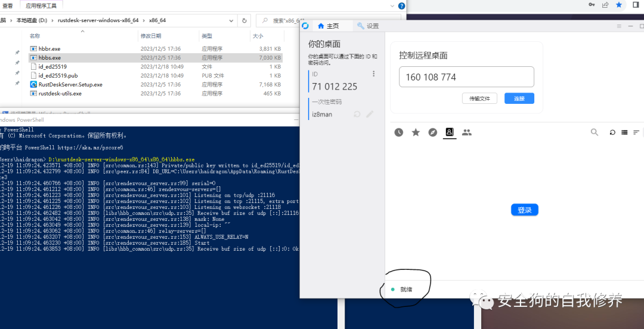Click 本地磁盘 (D:) in the address path
The width and height of the screenshot is (644, 329).
click(x=31, y=20)
